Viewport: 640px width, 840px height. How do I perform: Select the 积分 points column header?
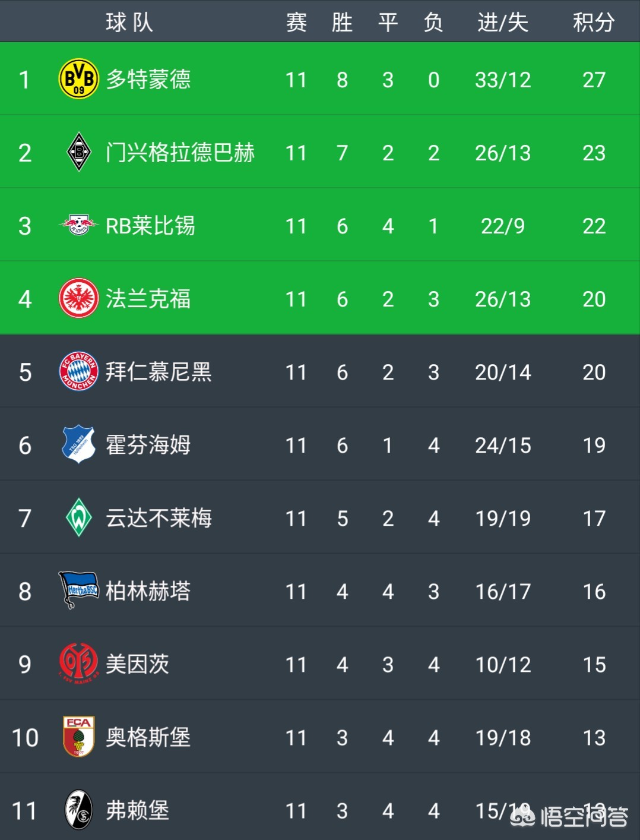click(594, 23)
